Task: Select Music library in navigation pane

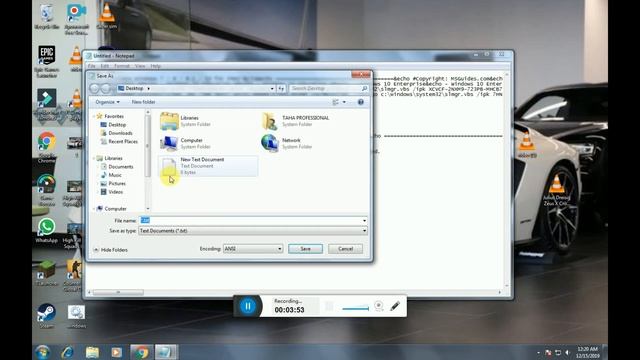Action: tap(115, 175)
